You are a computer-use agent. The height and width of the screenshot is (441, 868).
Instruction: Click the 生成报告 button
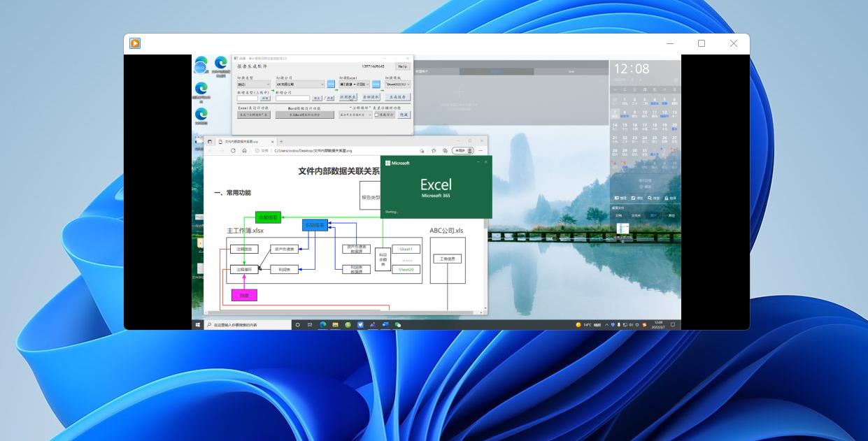[397, 98]
